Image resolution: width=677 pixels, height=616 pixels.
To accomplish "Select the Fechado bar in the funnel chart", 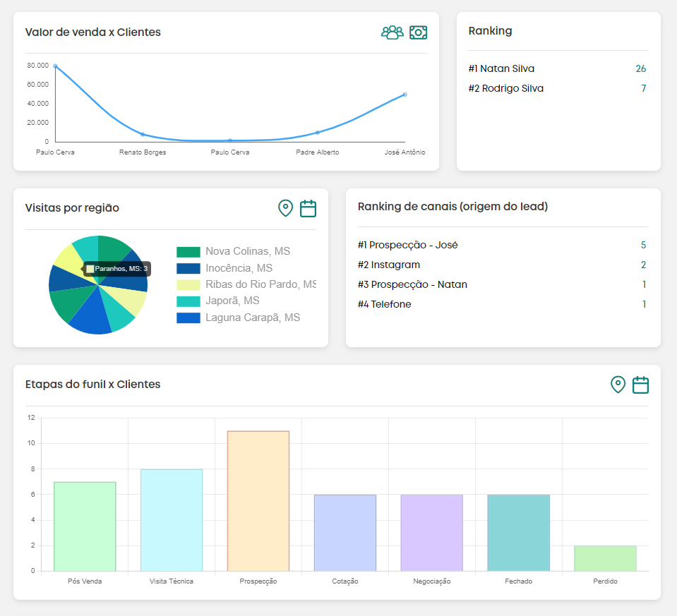I will click(x=518, y=533).
